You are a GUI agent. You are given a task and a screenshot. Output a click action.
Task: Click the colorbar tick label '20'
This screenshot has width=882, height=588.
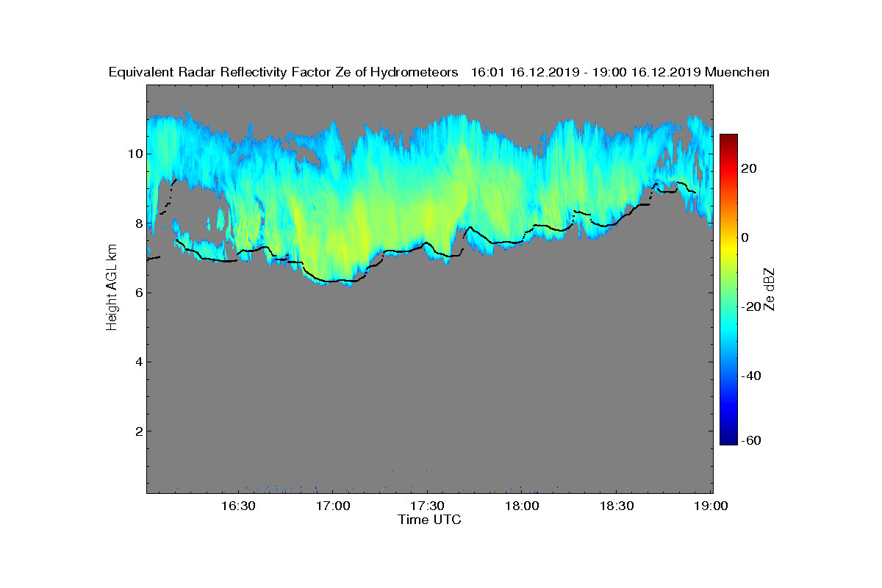coord(750,168)
